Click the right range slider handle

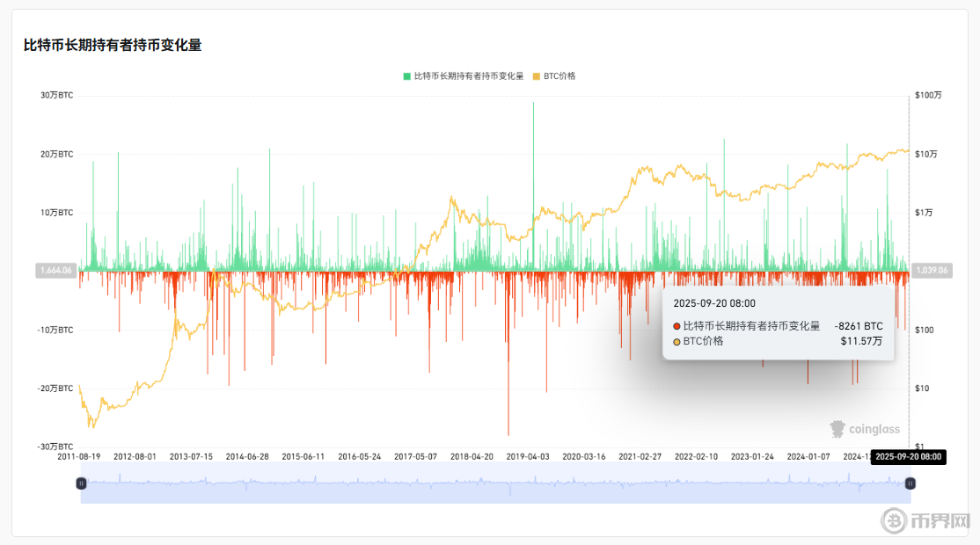(911, 483)
